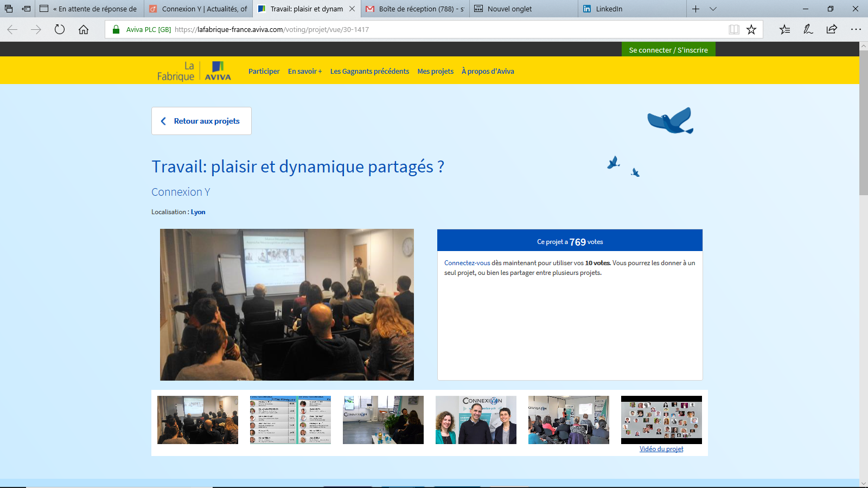Open a new tab with plus icon
The width and height of the screenshot is (868, 488).
pos(695,9)
